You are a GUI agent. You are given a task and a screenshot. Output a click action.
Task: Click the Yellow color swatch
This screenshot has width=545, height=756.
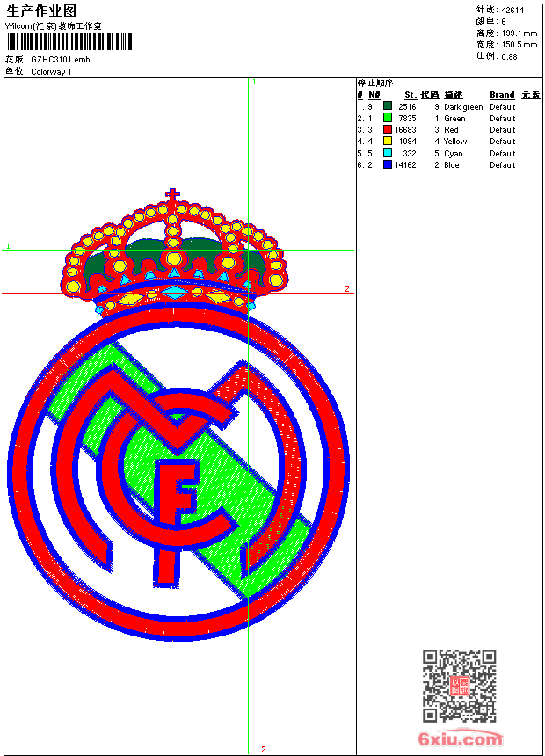[x=388, y=141]
